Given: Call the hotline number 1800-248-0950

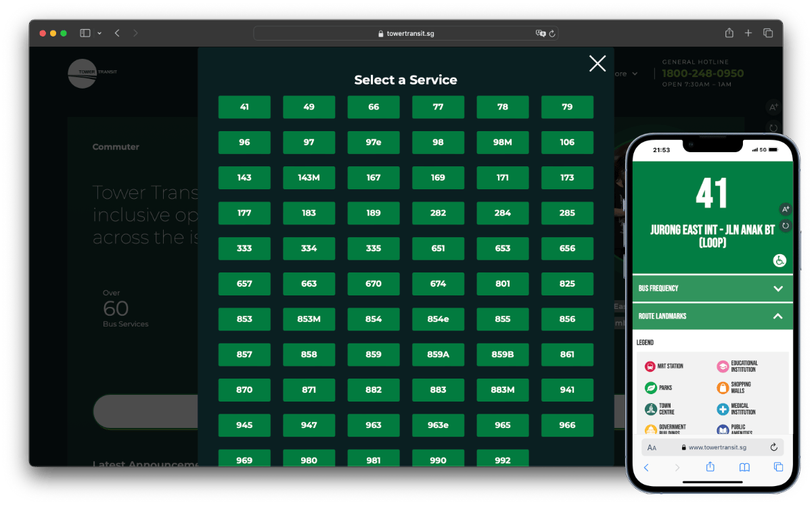Looking at the screenshot, I should coord(702,73).
